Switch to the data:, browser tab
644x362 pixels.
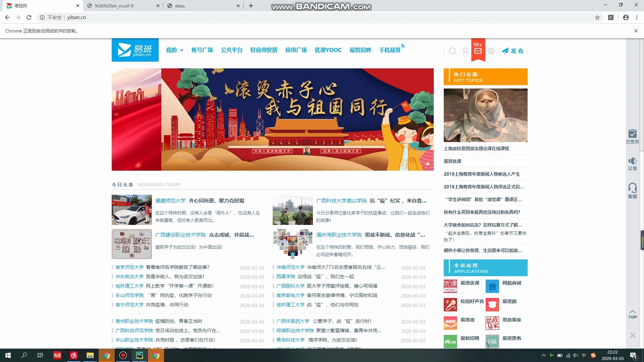[x=203, y=6]
